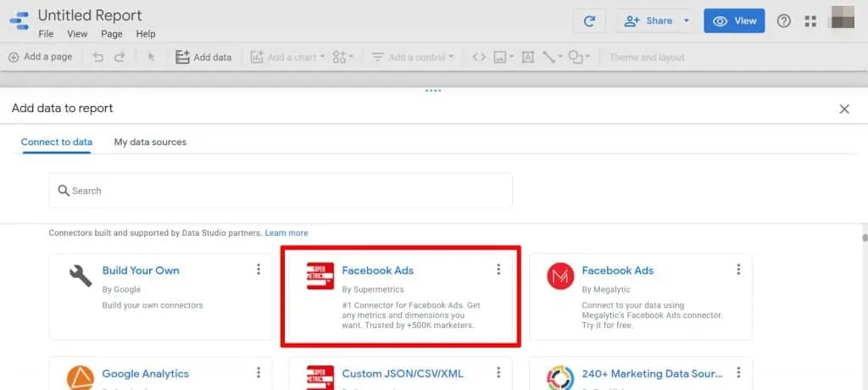
Task: Click 'By Megalytic' text
Action: coord(606,290)
